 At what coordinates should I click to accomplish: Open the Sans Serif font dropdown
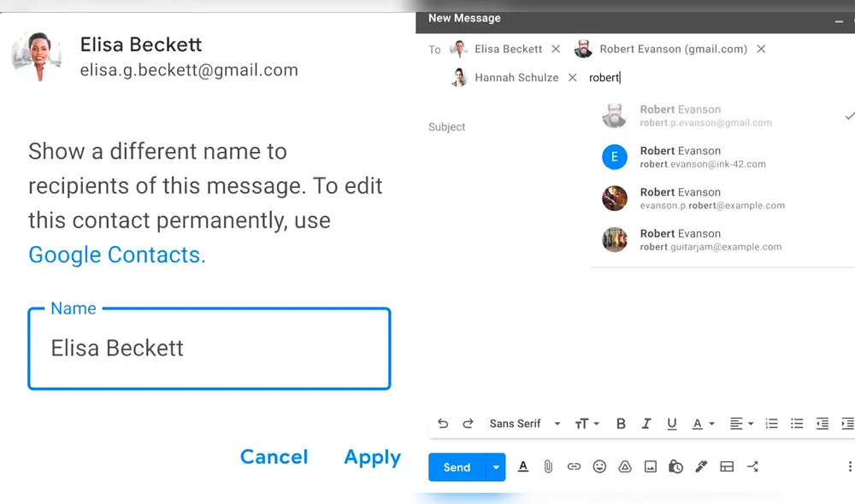pos(522,423)
